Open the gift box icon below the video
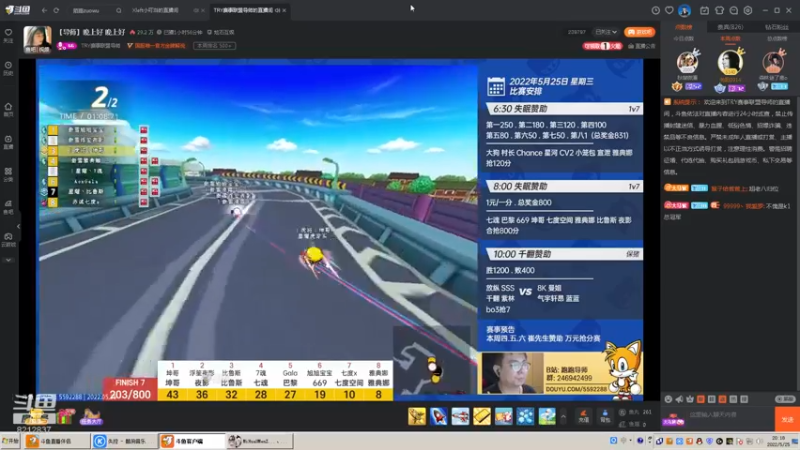 65,417
